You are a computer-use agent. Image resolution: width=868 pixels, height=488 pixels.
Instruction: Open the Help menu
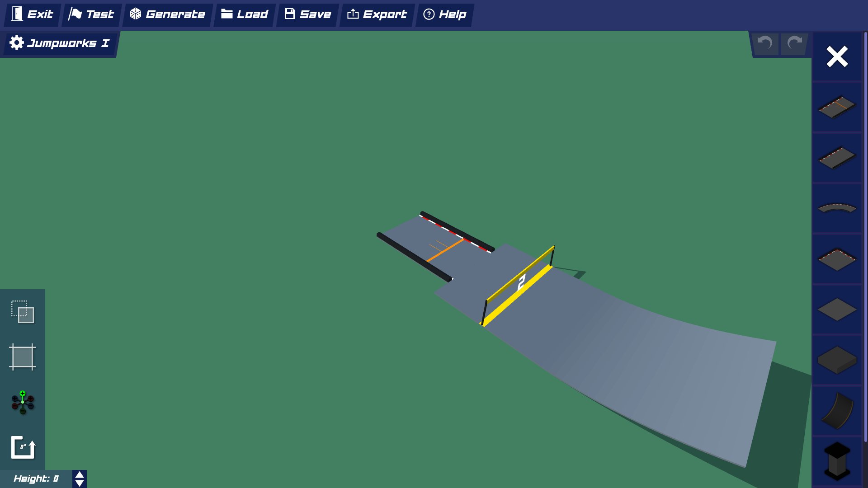pos(444,14)
